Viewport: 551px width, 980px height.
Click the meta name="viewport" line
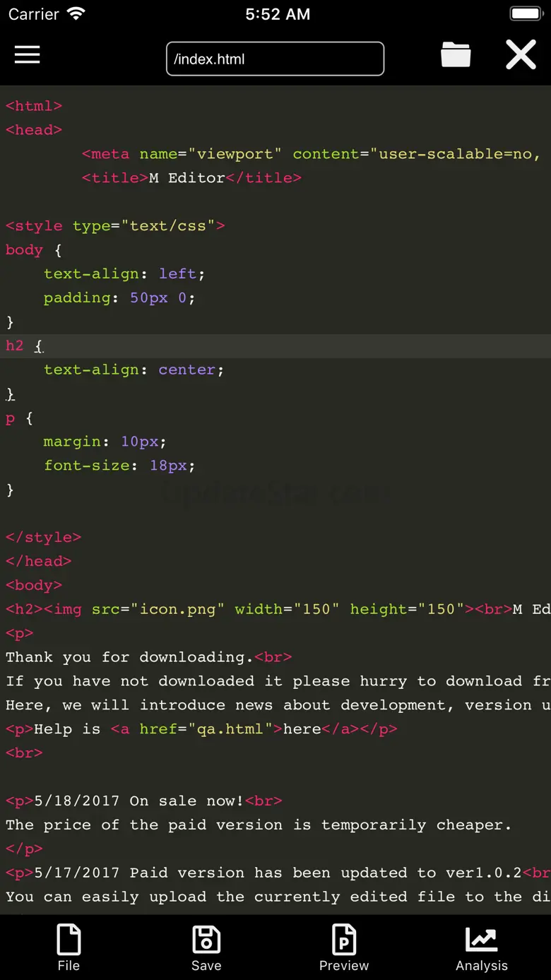point(312,154)
